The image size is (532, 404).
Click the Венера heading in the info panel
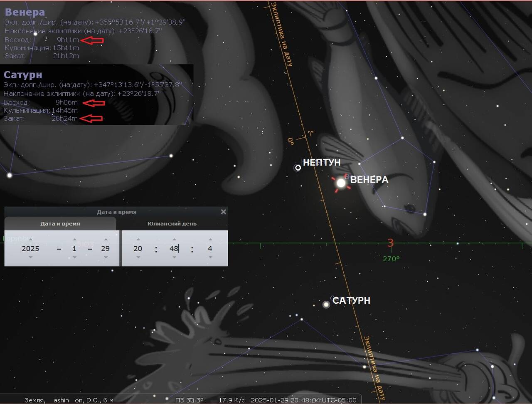[x=25, y=12]
